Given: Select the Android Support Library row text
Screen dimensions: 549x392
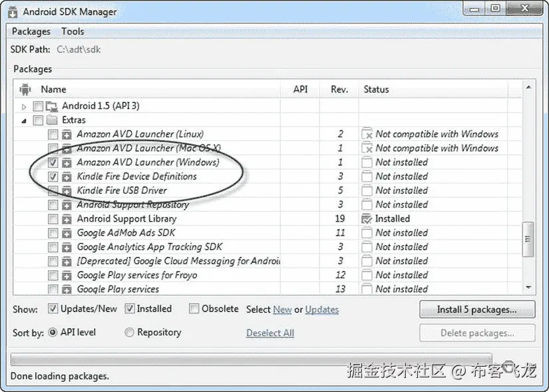Looking at the screenshot, I should click(x=126, y=219).
